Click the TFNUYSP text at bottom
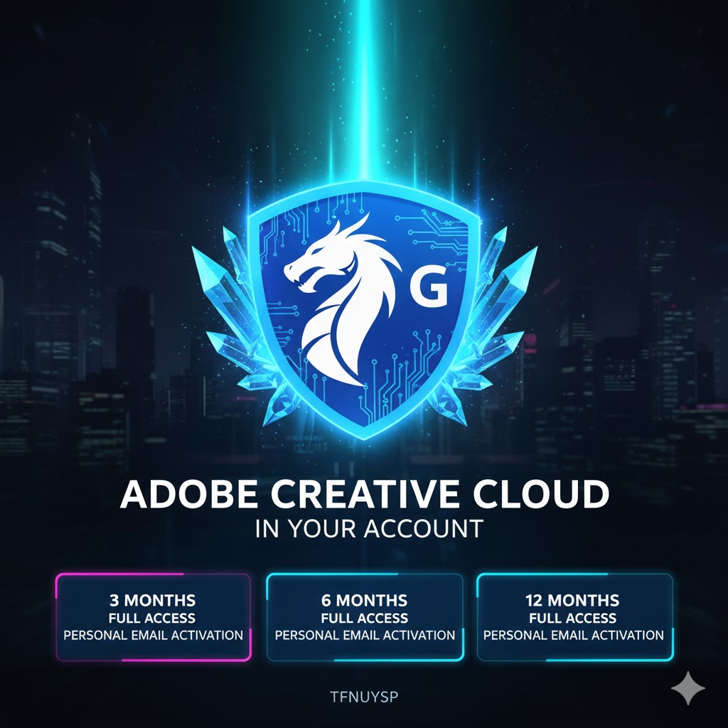Image resolution: width=728 pixels, height=728 pixels. coord(364,697)
